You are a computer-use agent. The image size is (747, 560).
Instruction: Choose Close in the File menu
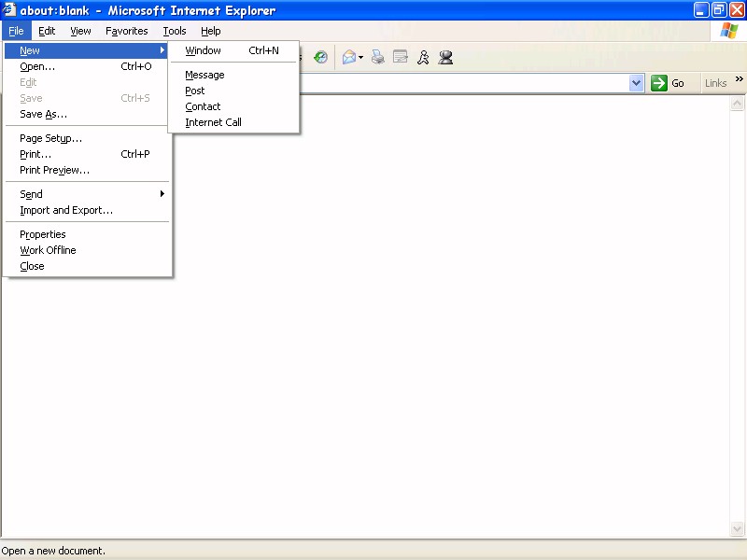tap(86, 266)
